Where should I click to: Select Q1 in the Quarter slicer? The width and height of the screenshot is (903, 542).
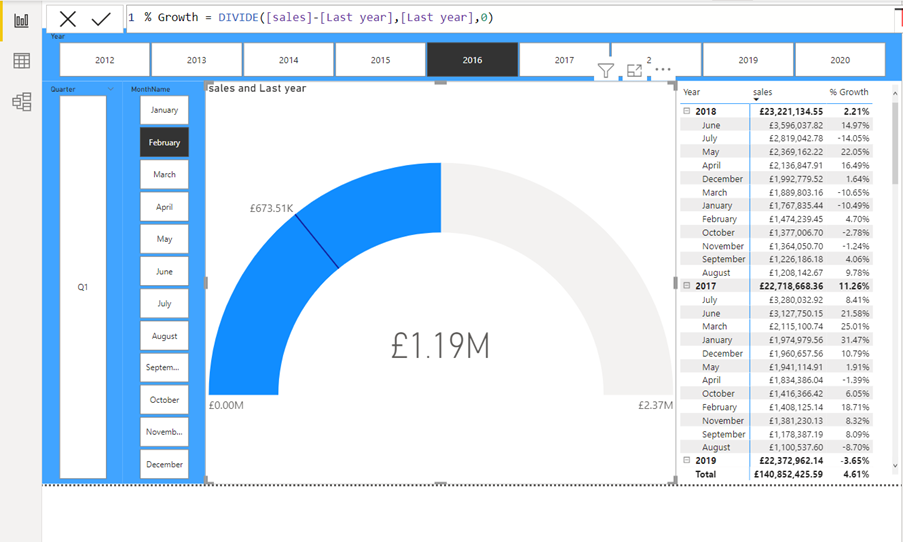(x=83, y=287)
